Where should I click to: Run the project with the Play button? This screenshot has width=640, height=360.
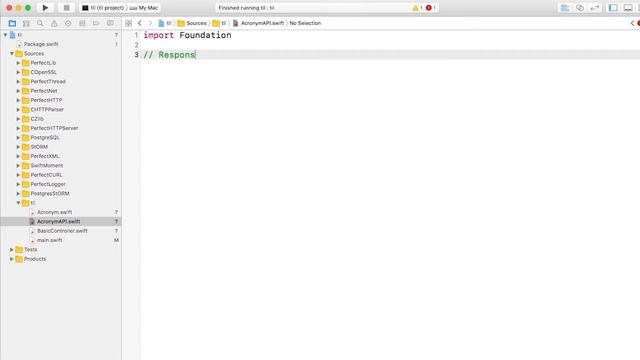pos(45,8)
